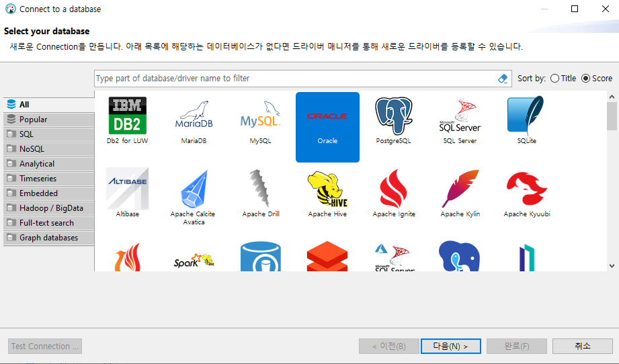
Task: Close the Connect to a database dialog
Action: coord(605,9)
